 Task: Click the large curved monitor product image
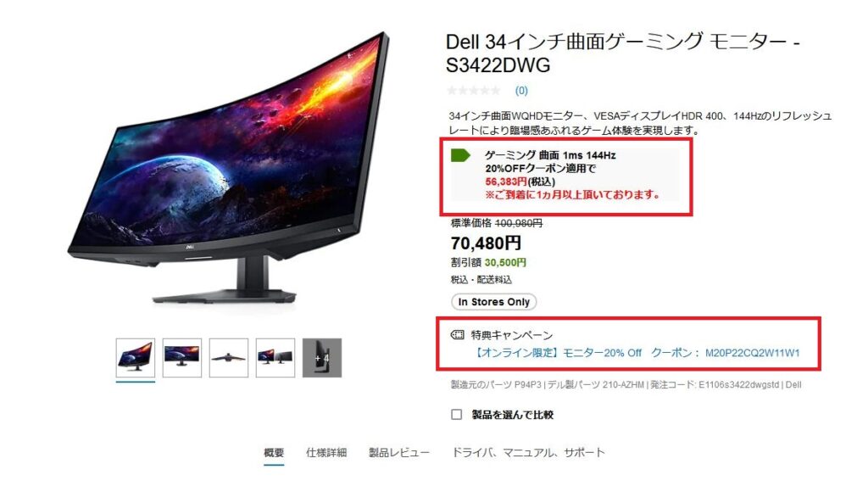coord(230,169)
